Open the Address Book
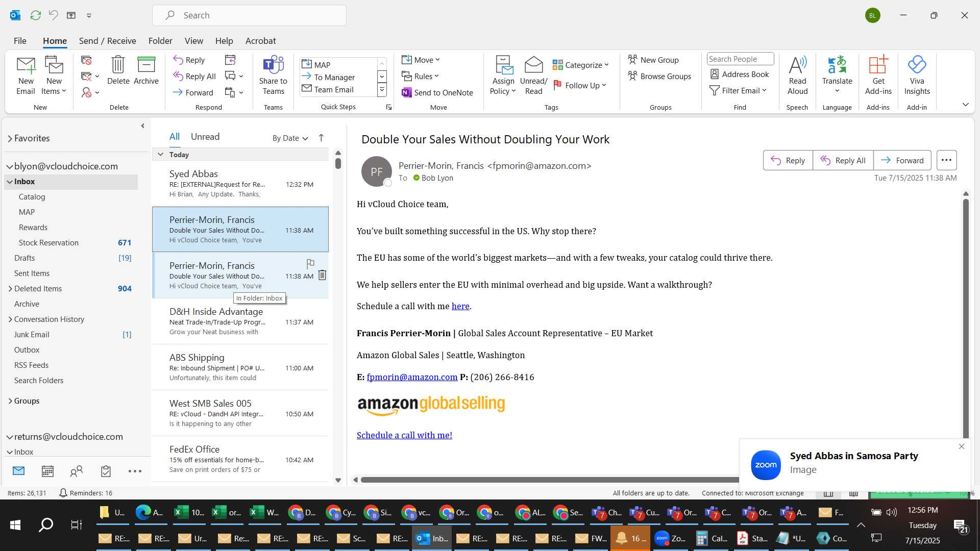The width and height of the screenshot is (980, 551). [740, 74]
